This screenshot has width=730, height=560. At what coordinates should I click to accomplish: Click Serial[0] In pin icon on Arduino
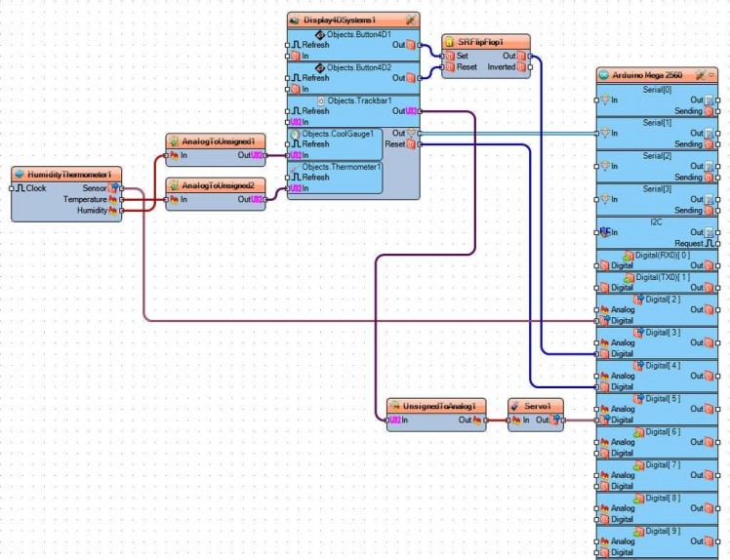(604, 100)
